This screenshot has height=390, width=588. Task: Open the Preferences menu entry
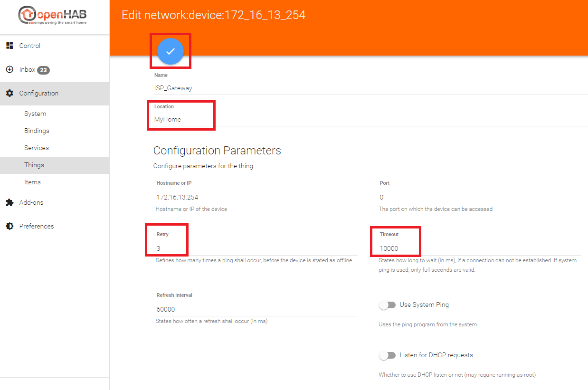(55, 226)
